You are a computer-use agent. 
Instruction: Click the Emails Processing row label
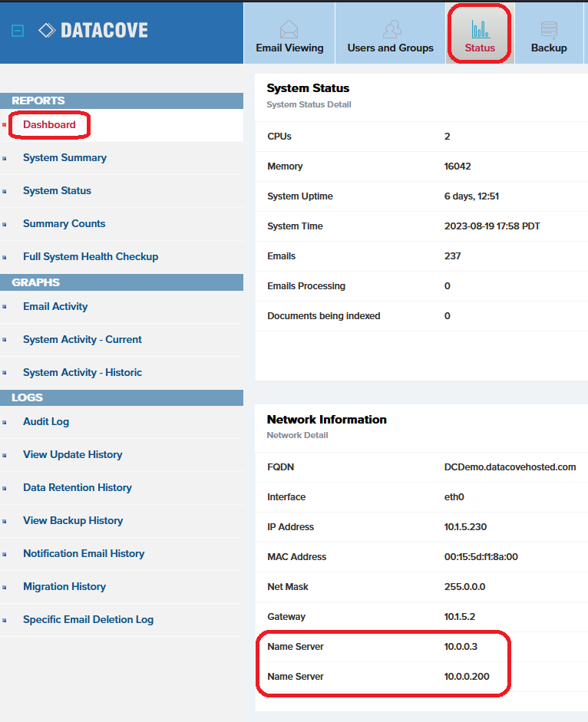click(306, 286)
